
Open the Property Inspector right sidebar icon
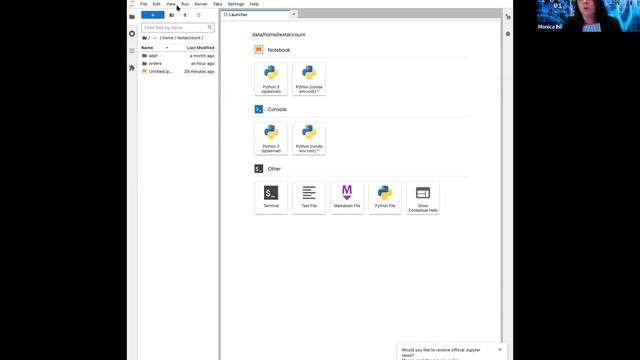coord(508,17)
